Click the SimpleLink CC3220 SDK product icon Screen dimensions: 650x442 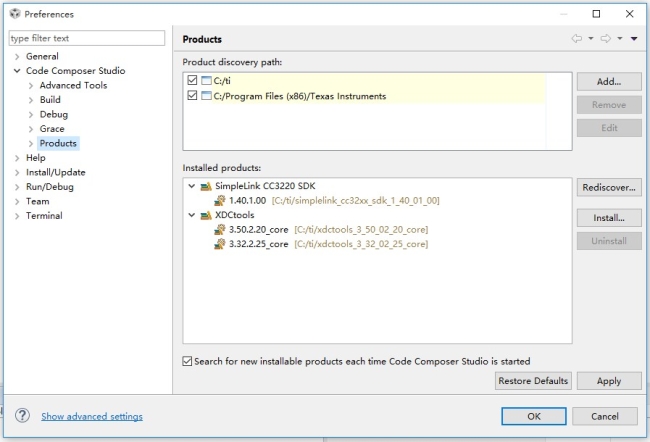205,186
